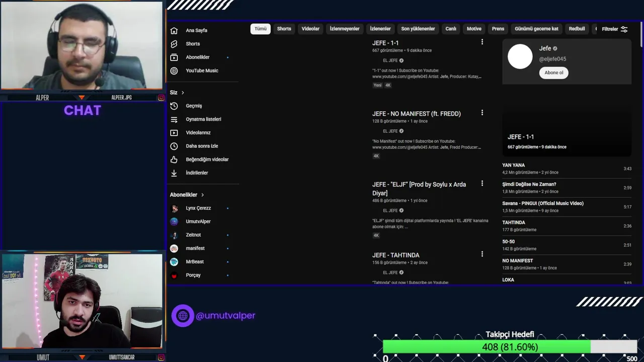Open MrBeast channel avatar
The width and height of the screenshot is (644, 362).
(x=174, y=262)
